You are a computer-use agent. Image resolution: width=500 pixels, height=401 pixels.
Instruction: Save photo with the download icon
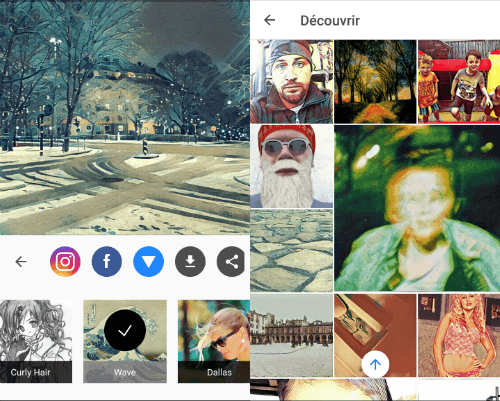click(x=190, y=262)
